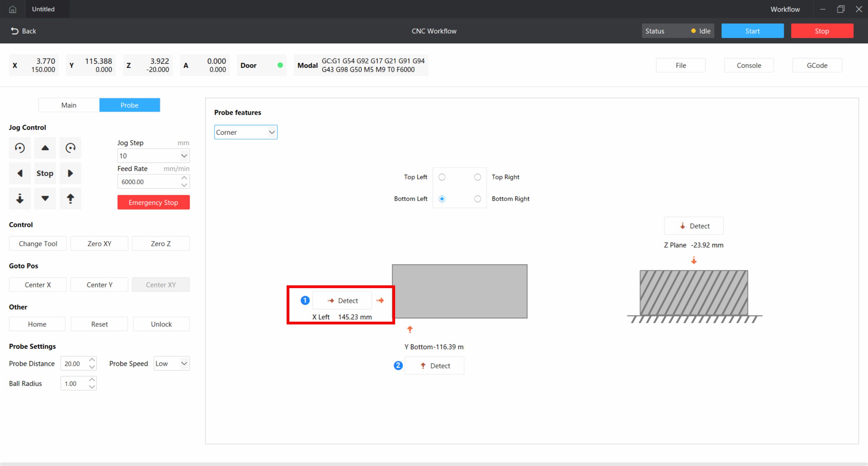Trigger the Emergency Stop button
Viewport: 868px width, 466px height.
tap(153, 202)
